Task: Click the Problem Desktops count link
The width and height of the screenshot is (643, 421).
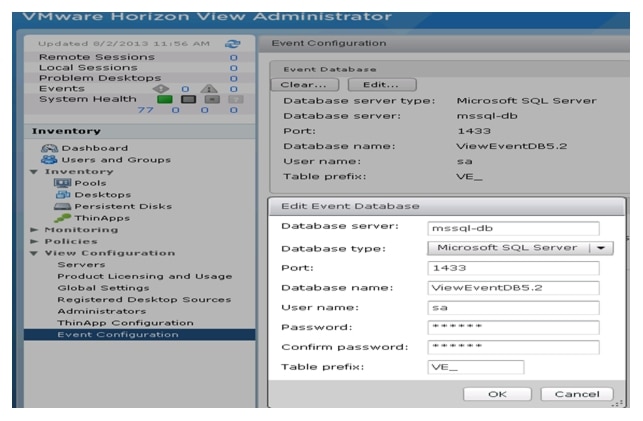Action: (x=233, y=78)
